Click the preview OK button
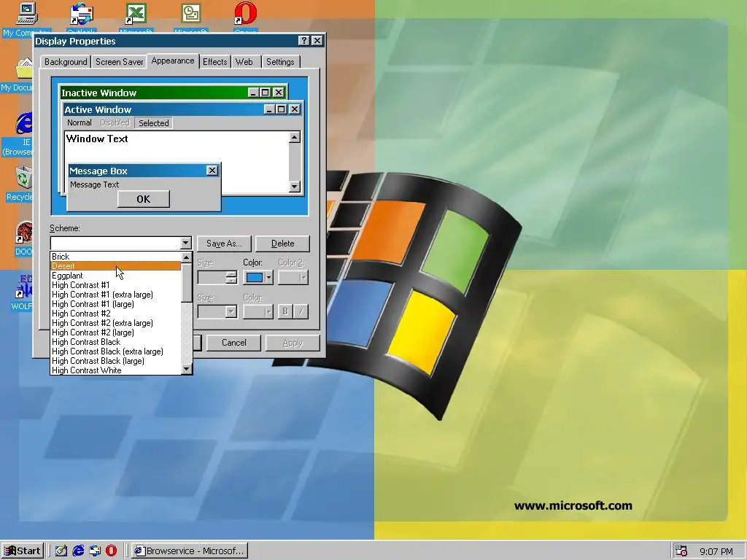The height and width of the screenshot is (560, 747). click(x=144, y=199)
